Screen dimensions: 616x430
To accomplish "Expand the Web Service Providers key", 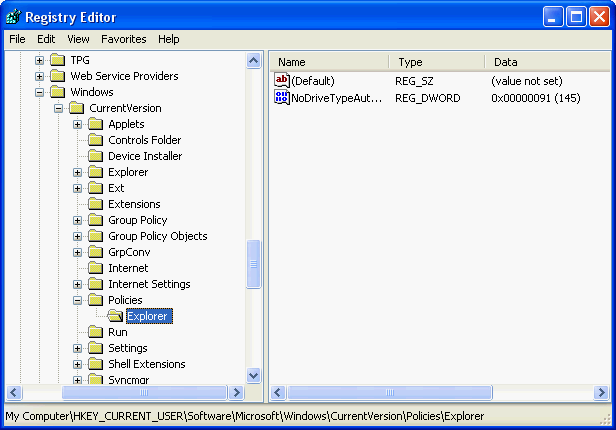I will pyautogui.click(x=39, y=76).
